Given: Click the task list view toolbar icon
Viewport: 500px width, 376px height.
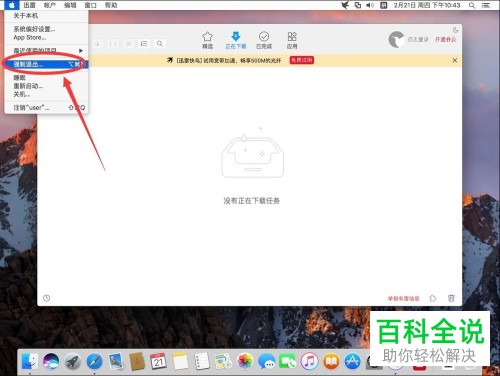Looking at the screenshot, I should click(x=144, y=44).
